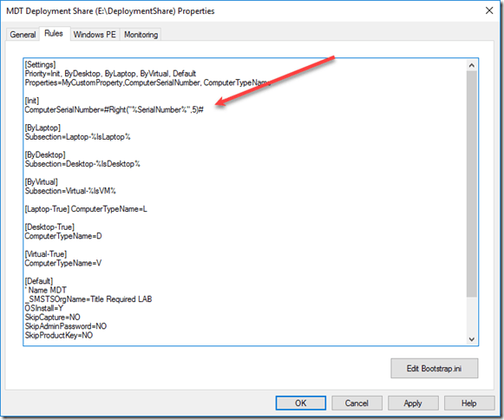The image size is (504, 420).
Task: Click the Edit Bootstrap.ini button
Action: pos(434,368)
